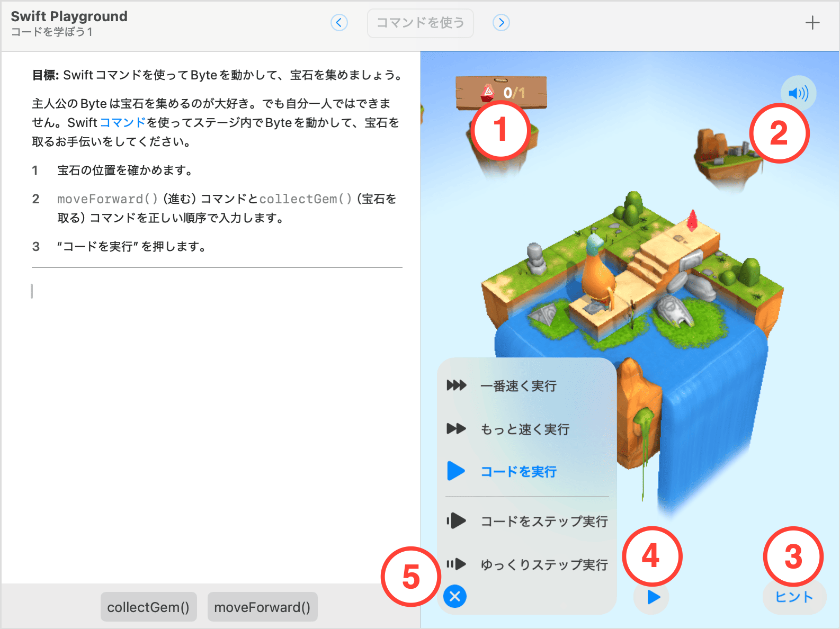This screenshot has height=629, width=840.
Task: Insert the moveForward() command suggestion
Action: (x=262, y=607)
